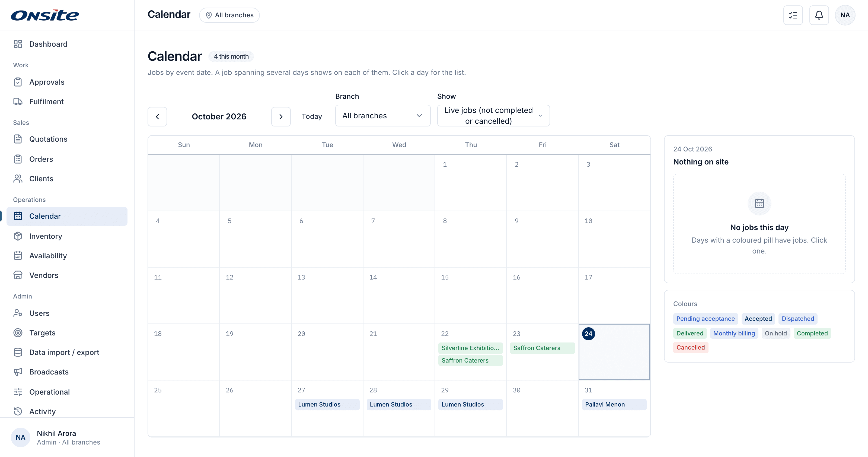Viewport: 868px width, 457px height.
Task: Open the NA user avatar menu
Action: tap(845, 15)
